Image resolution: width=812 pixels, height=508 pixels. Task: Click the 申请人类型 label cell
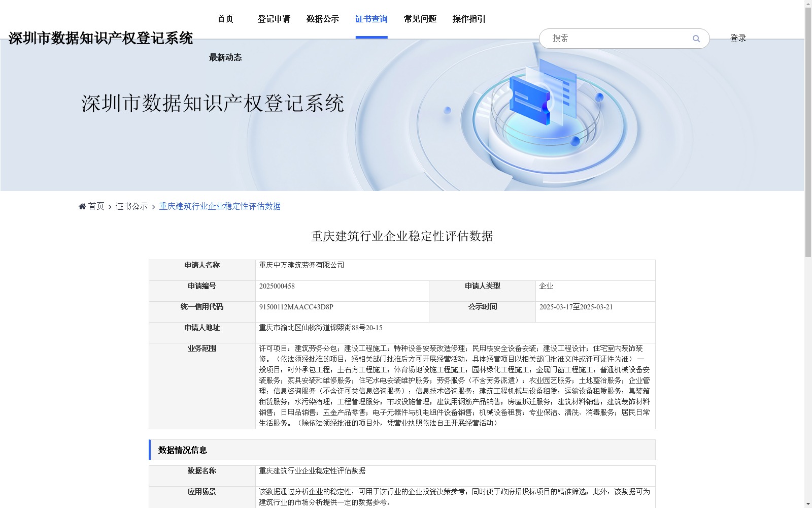point(483,291)
